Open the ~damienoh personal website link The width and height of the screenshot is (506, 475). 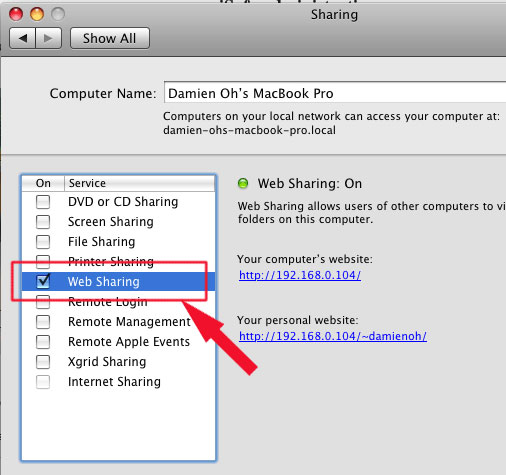[333, 336]
